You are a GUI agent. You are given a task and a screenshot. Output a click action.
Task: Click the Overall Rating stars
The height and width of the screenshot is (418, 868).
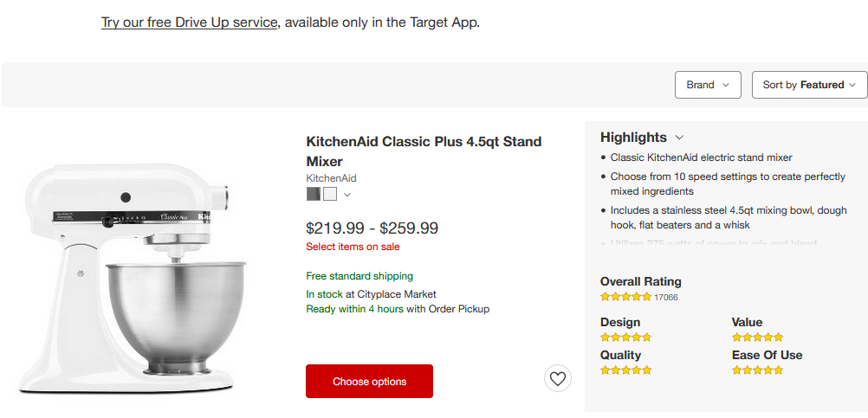tap(625, 297)
